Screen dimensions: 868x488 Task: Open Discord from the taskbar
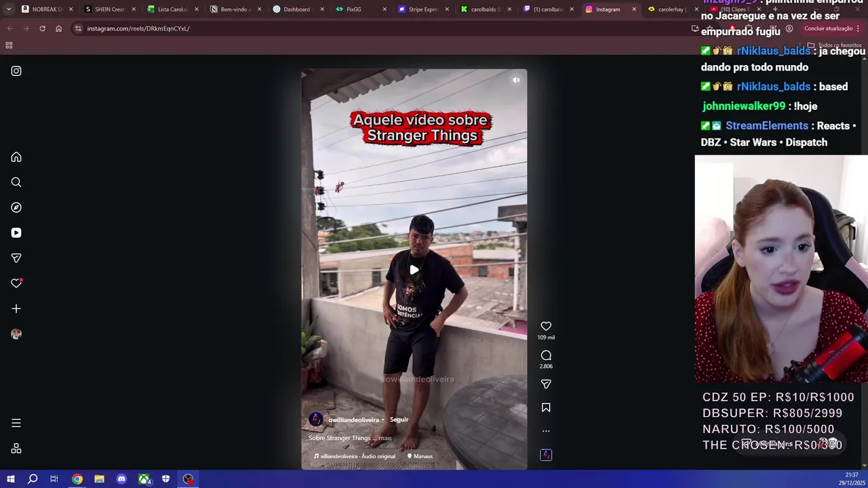[x=121, y=479]
